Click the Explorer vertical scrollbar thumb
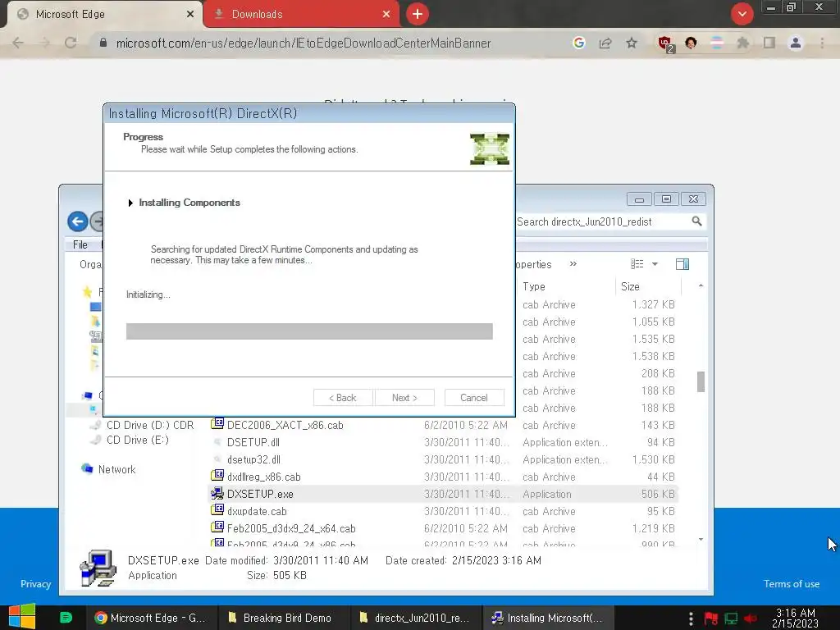This screenshot has height=630, width=840. (701, 382)
